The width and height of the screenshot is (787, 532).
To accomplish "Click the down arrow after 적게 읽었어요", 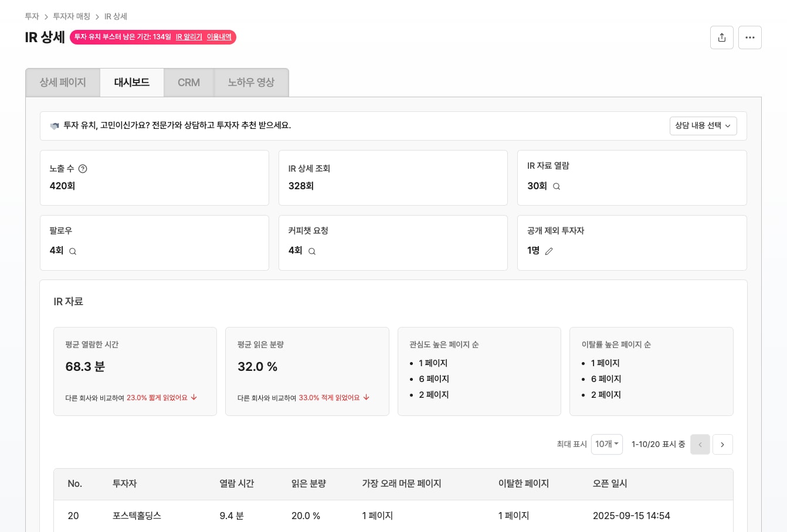I will click(x=366, y=397).
